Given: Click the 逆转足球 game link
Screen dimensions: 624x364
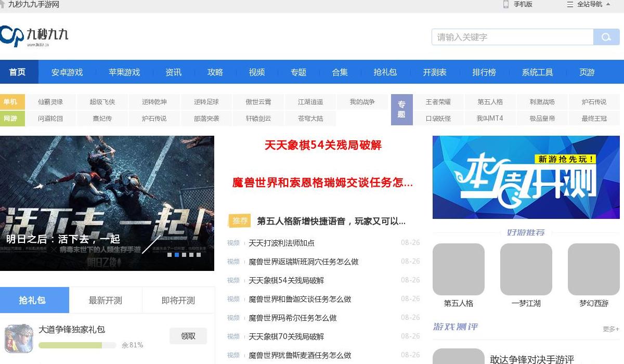Looking at the screenshot, I should pyautogui.click(x=206, y=102).
